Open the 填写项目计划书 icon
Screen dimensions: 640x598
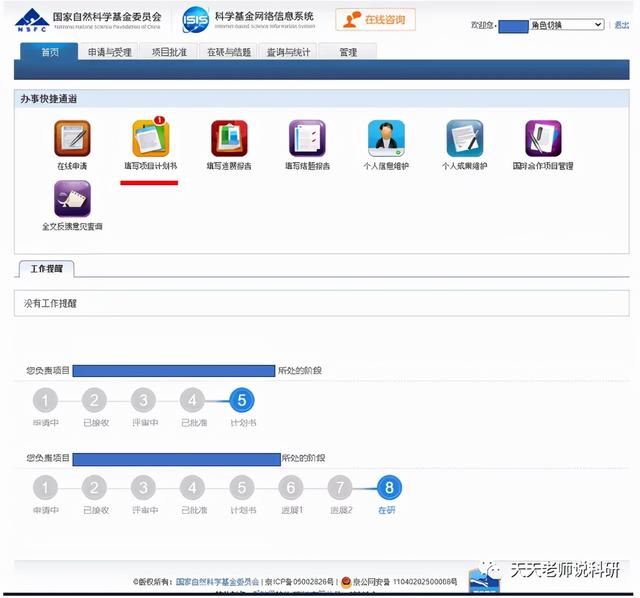pyautogui.click(x=151, y=138)
